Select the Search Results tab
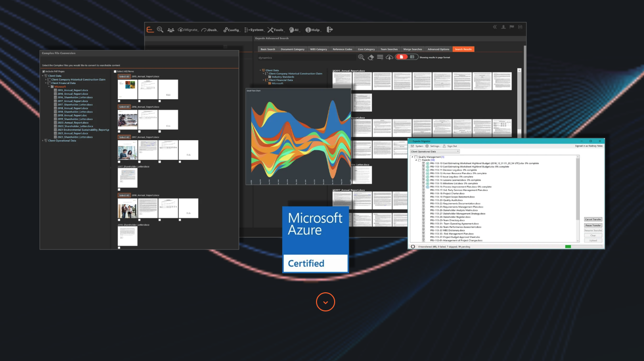The height and width of the screenshot is (361, 644). [x=463, y=49]
